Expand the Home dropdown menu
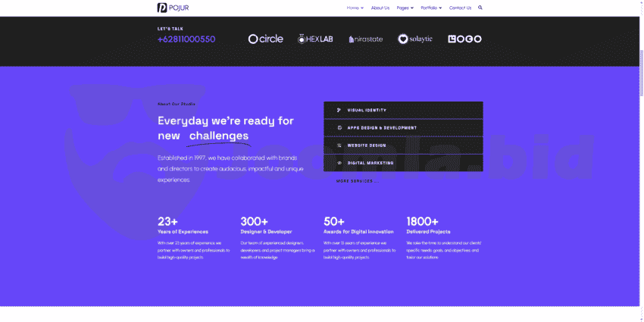The image size is (644, 322). point(355,8)
